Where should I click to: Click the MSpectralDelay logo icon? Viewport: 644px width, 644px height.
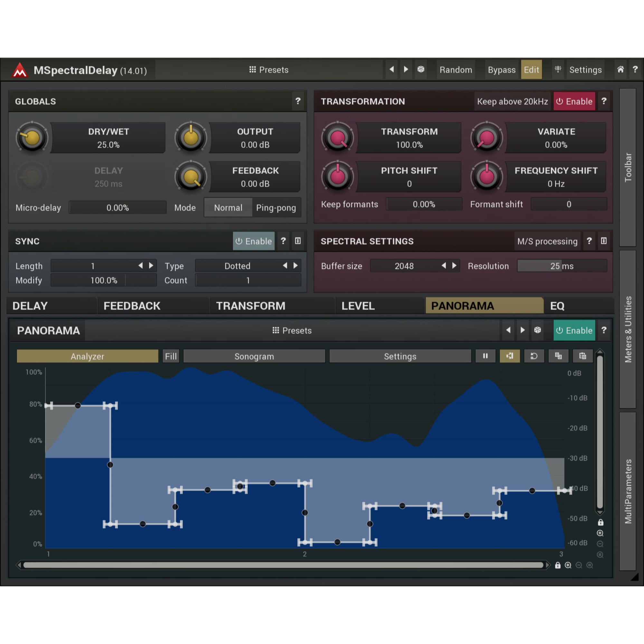(x=20, y=70)
